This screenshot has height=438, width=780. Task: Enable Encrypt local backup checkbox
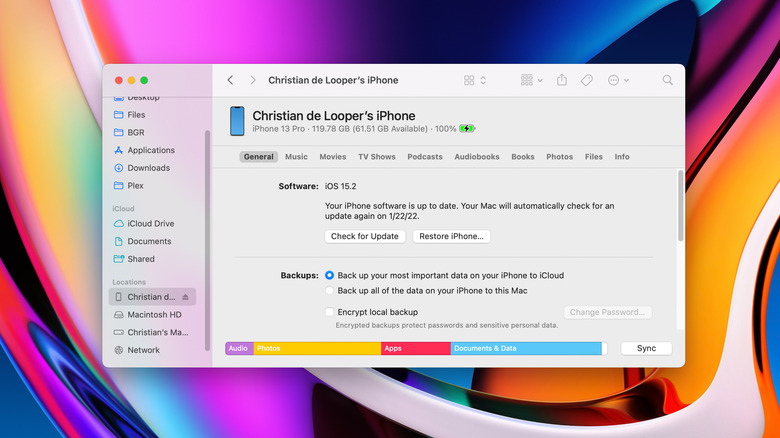[x=329, y=312]
